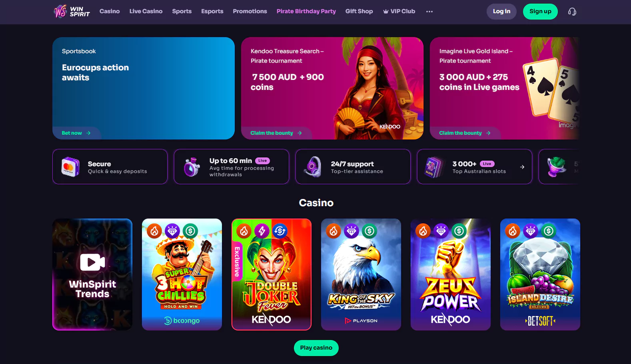Click the video icon on WinSpirit Trends
The height and width of the screenshot is (364, 631).
click(92, 263)
